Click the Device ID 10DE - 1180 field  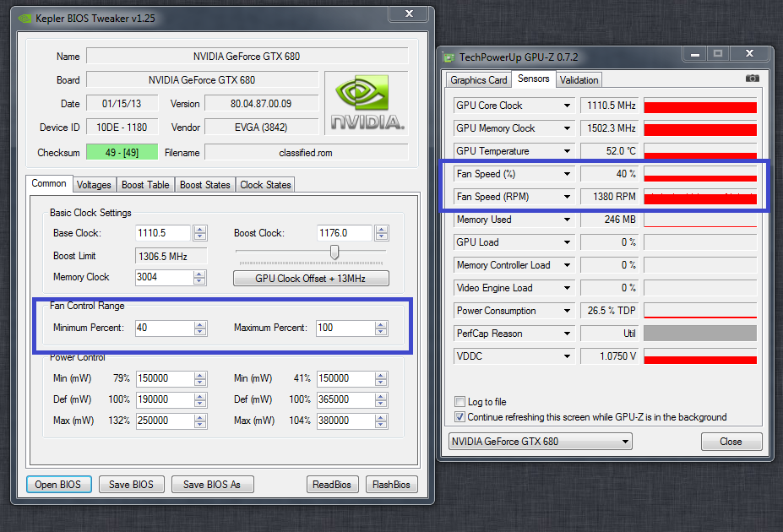pos(122,128)
